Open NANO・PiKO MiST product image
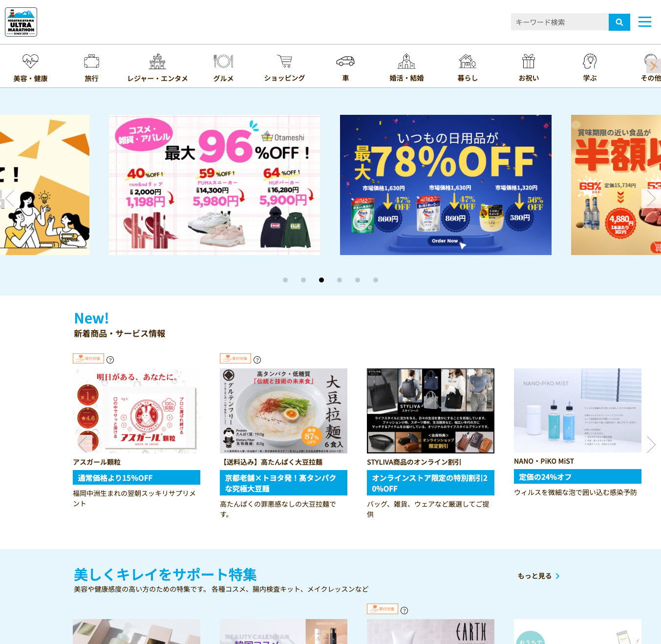This screenshot has height=644, width=661. [577, 410]
